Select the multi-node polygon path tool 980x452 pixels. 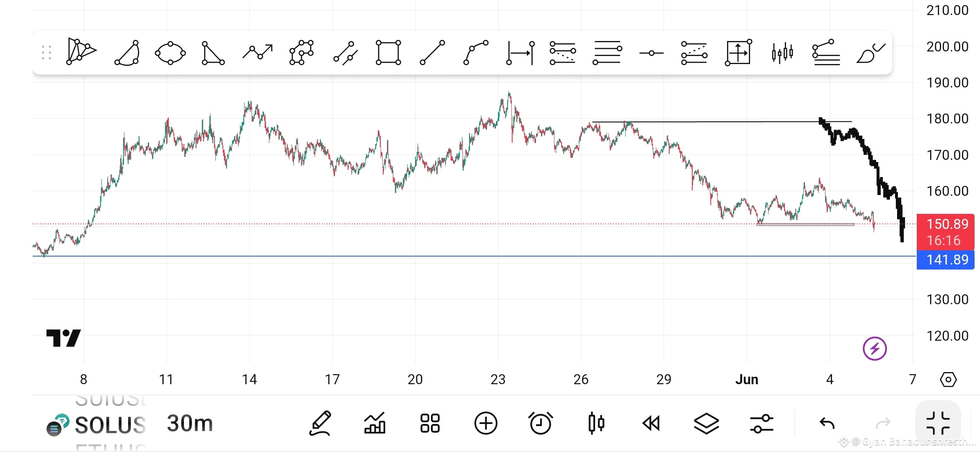302,52
